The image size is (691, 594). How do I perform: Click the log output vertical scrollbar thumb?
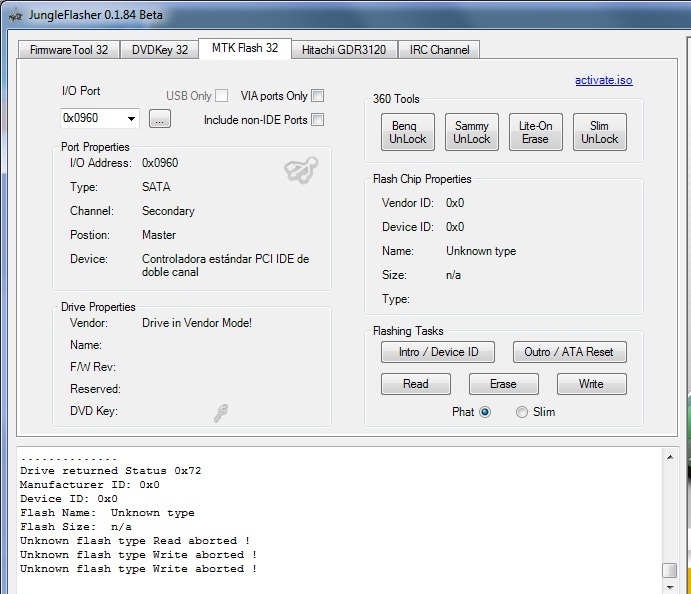click(669, 570)
